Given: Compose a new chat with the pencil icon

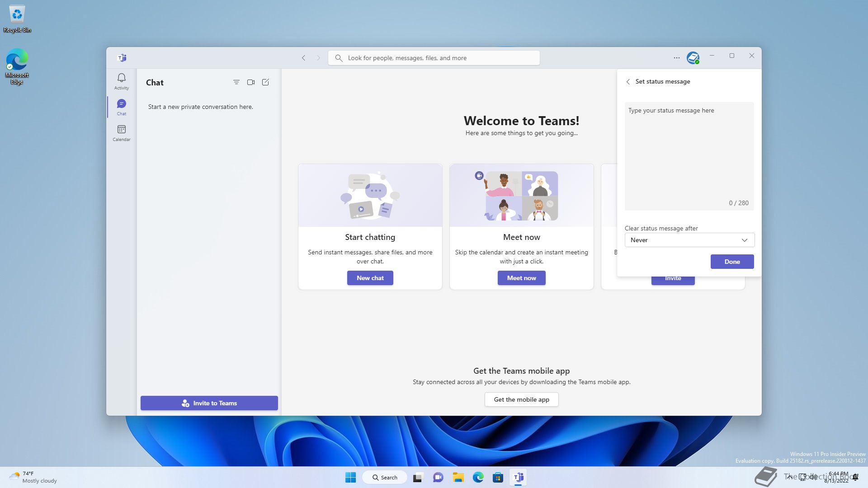Looking at the screenshot, I should point(265,82).
